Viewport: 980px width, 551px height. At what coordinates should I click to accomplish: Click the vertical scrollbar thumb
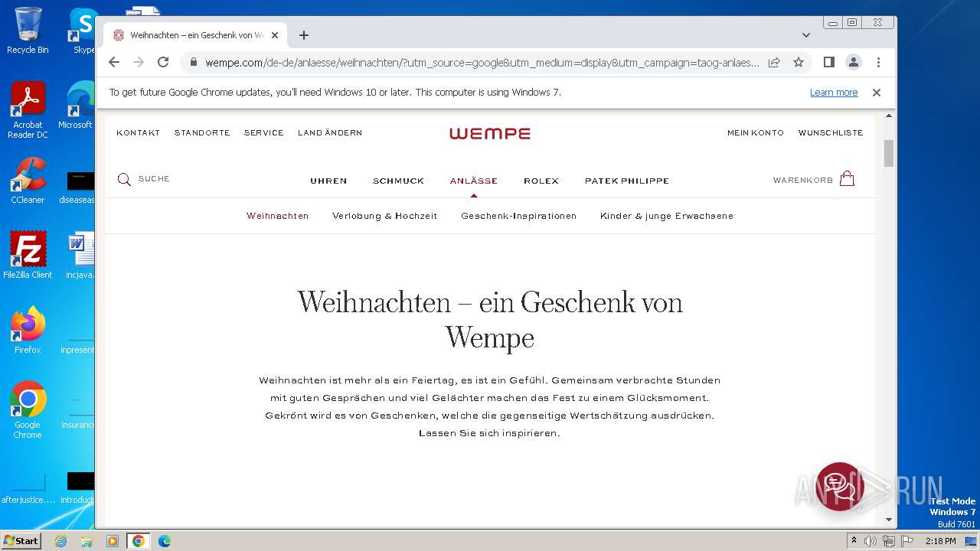tap(889, 153)
